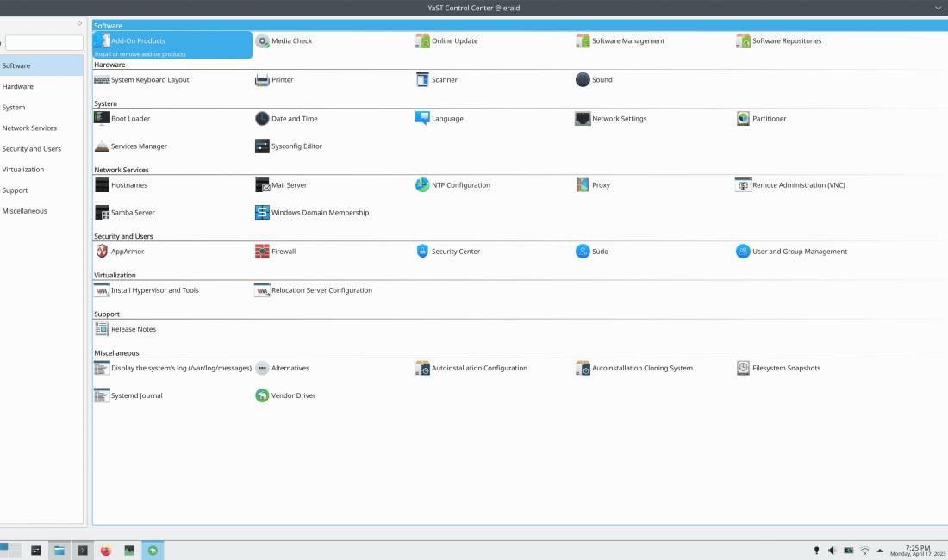Viewport: 948px width, 560px height.
Task: Open Firefox from the taskbar
Action: click(x=106, y=551)
